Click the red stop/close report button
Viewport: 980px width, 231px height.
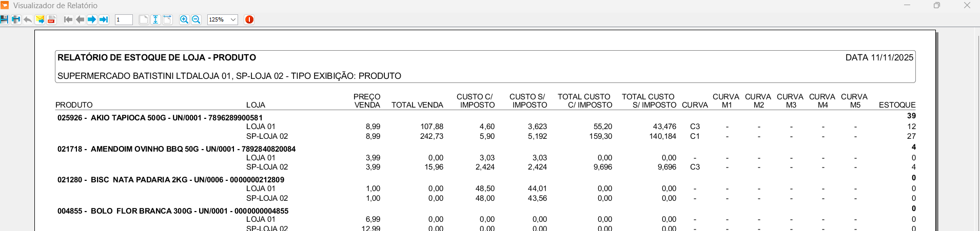[249, 19]
